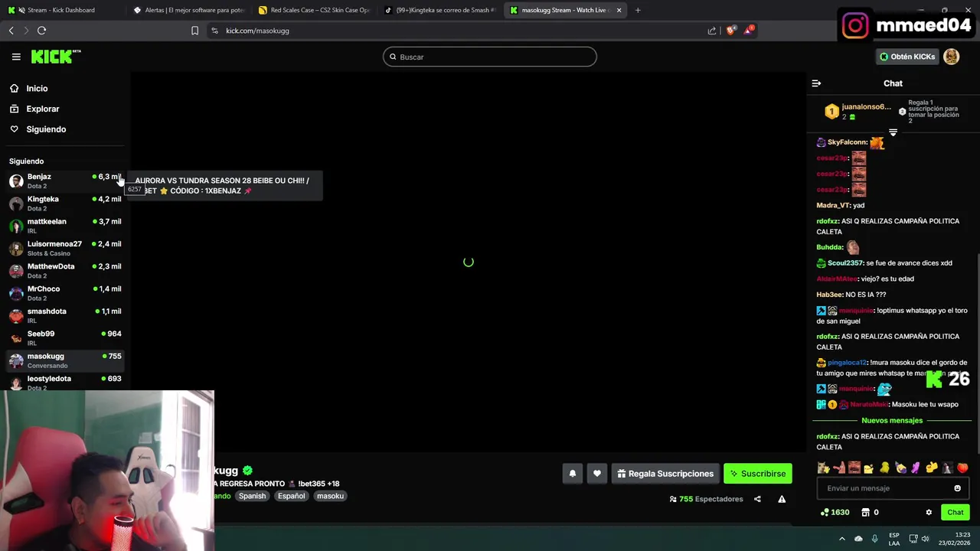Open smashdota channel in following list
This screenshot has width=980, height=551.
pyautogui.click(x=65, y=315)
